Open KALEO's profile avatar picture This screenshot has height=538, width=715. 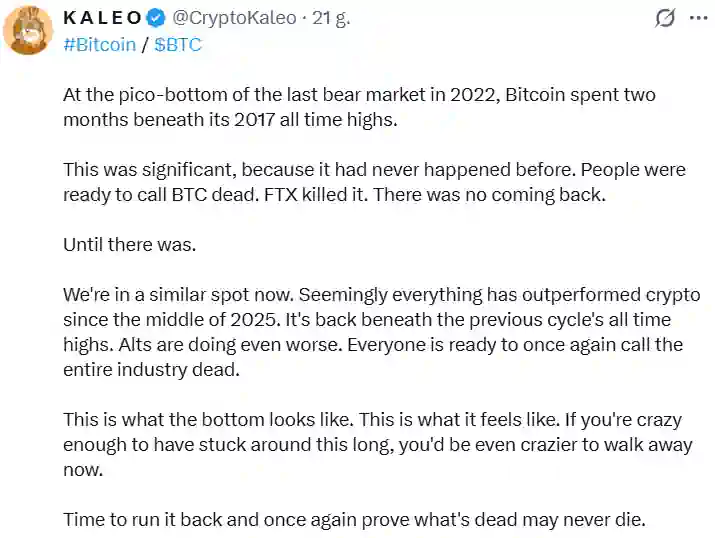(28, 31)
